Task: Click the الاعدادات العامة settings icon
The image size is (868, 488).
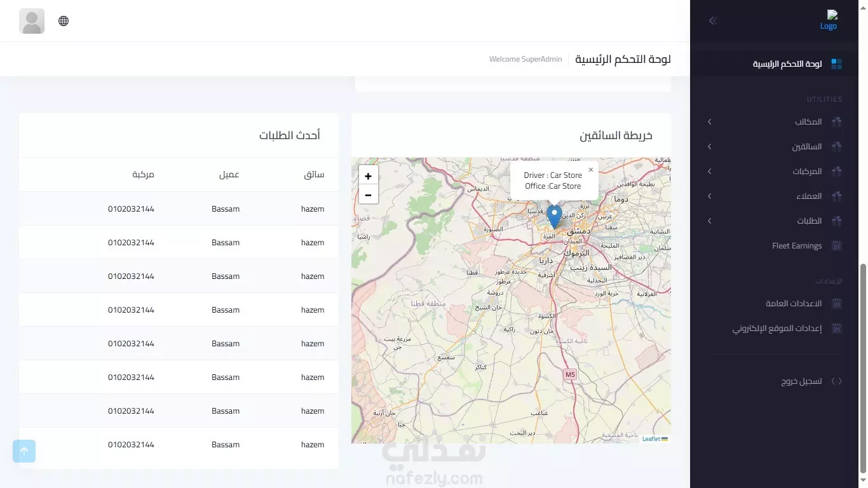Action: pos(837,304)
